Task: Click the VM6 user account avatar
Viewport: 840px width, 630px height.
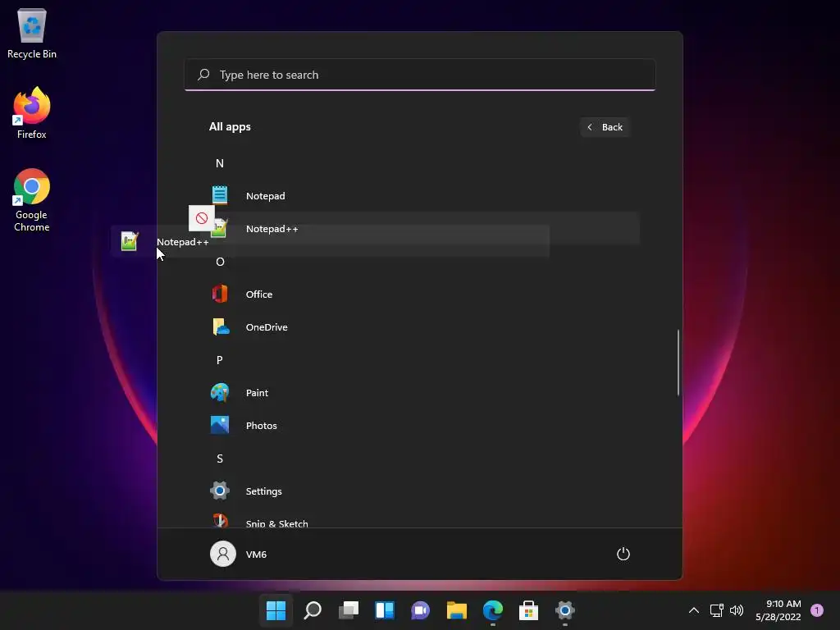Action: pos(223,554)
